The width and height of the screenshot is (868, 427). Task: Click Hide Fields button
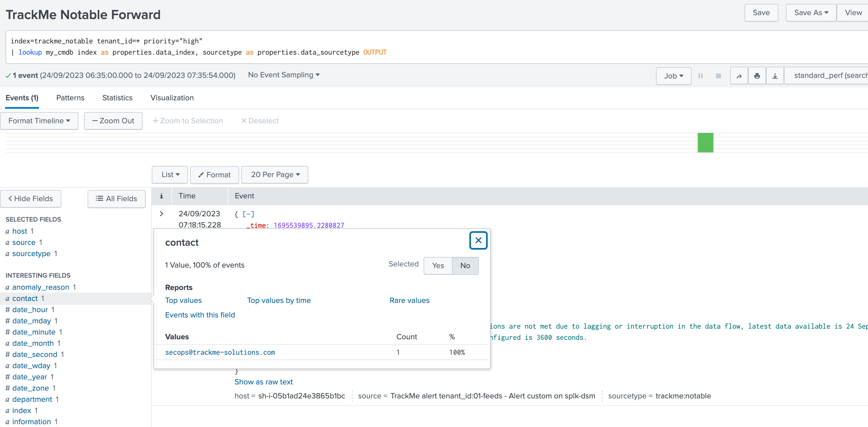point(30,199)
